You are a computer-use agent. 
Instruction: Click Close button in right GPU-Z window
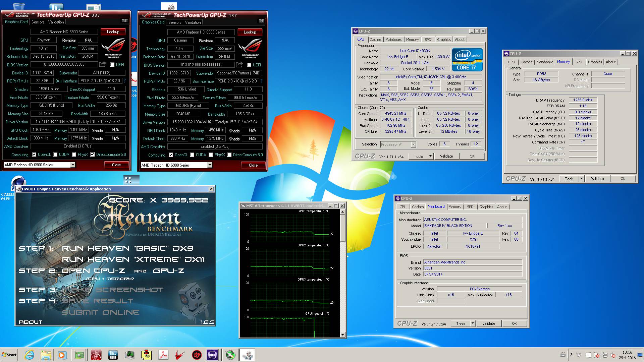(253, 165)
